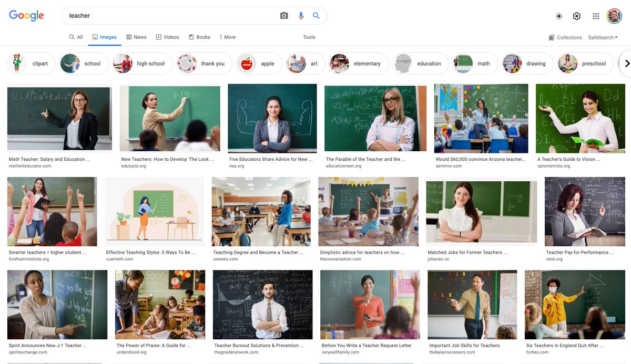Filter by the education chip
631x364 pixels.
pyautogui.click(x=421, y=64)
